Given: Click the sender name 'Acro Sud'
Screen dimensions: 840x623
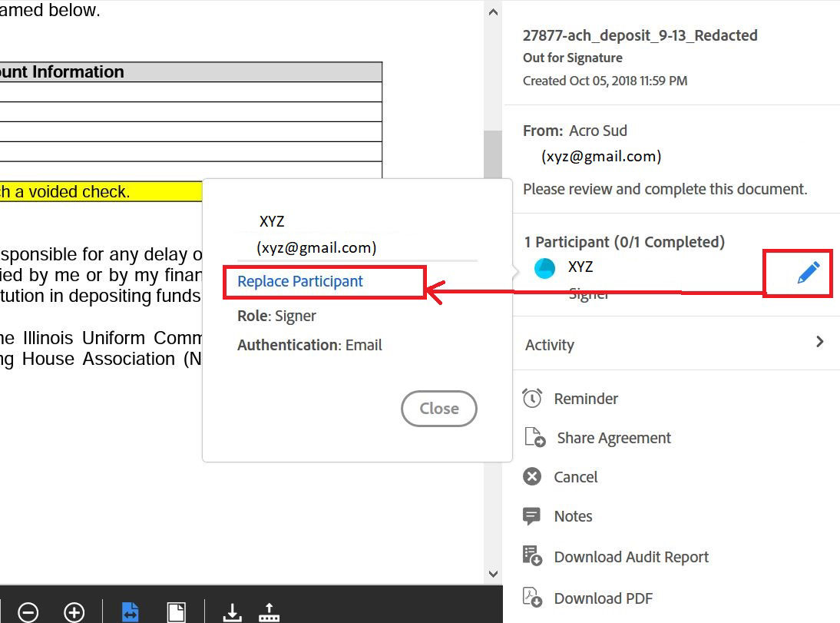Looking at the screenshot, I should click(x=598, y=131).
